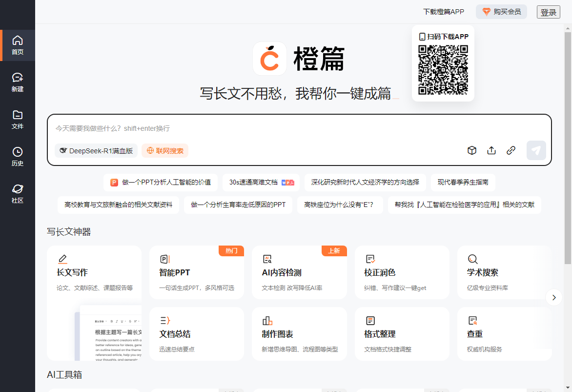Click the 智能PPT card icon
This screenshot has height=392, width=572.
(165, 259)
